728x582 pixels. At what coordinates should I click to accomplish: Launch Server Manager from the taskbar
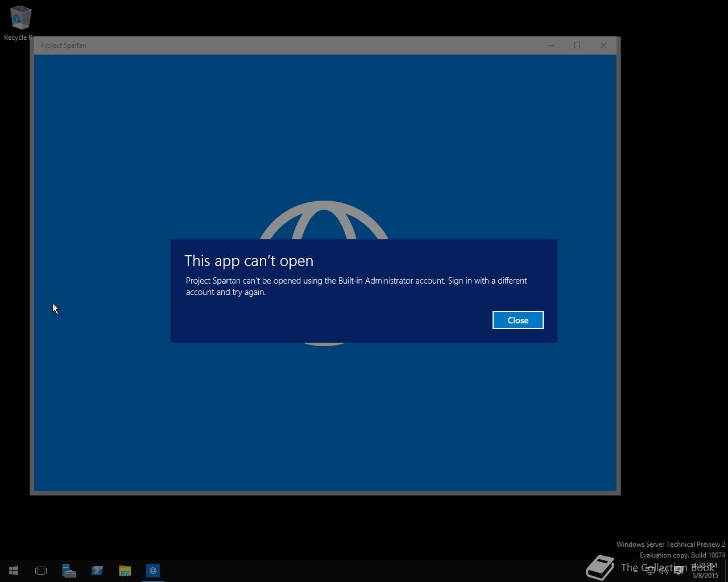[69, 571]
